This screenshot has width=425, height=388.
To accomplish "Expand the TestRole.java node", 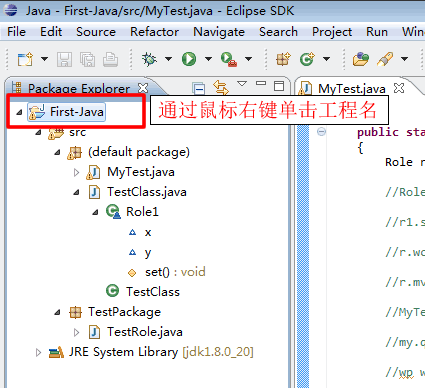I will 76,332.
